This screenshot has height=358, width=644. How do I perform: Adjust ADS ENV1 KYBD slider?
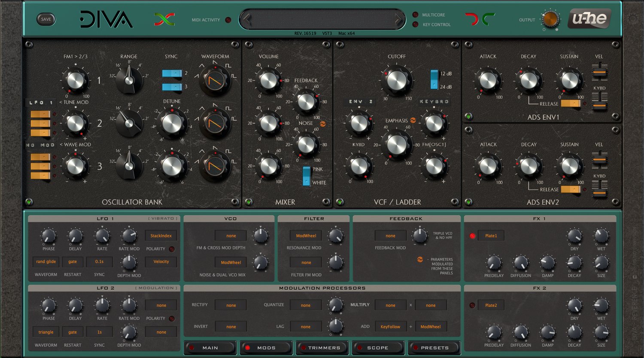pos(599,102)
